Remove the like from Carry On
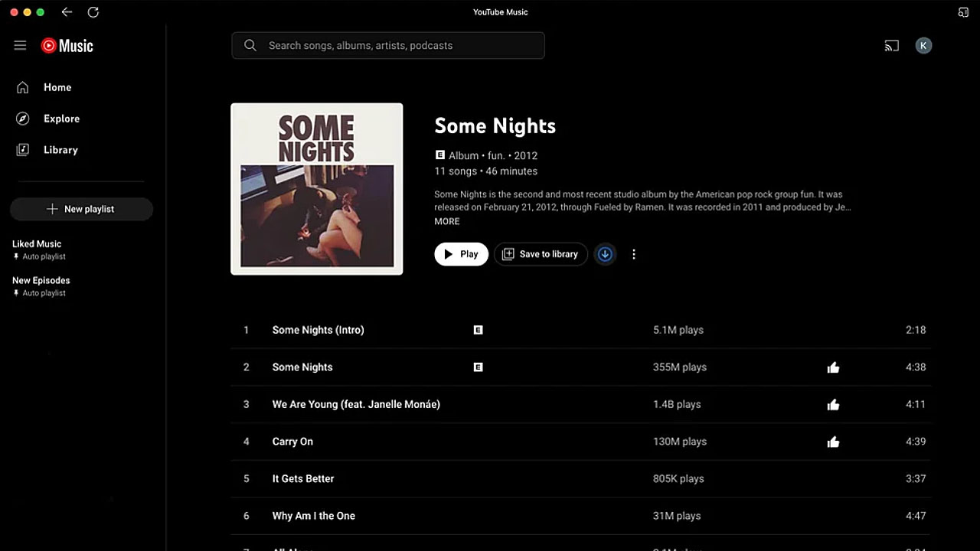The image size is (980, 551). tap(833, 442)
